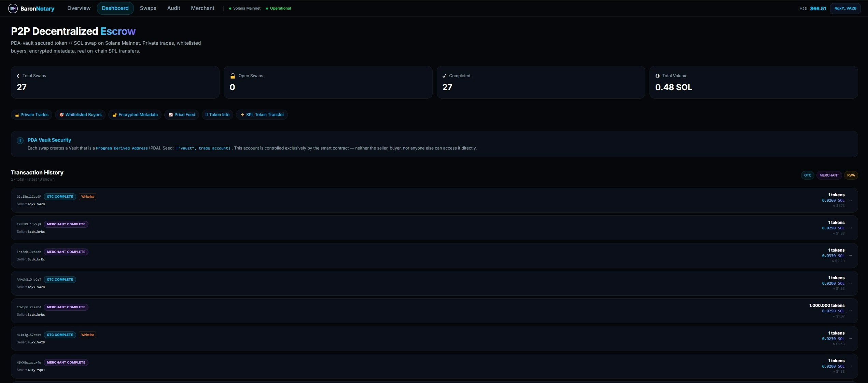Click the Completed checkmark icon
The height and width of the screenshot is (383, 868).
[x=444, y=76]
